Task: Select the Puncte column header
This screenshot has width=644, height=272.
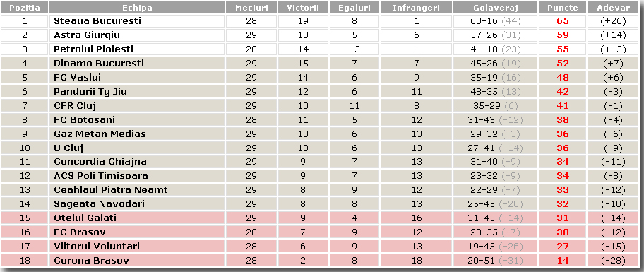Action: pos(563,8)
